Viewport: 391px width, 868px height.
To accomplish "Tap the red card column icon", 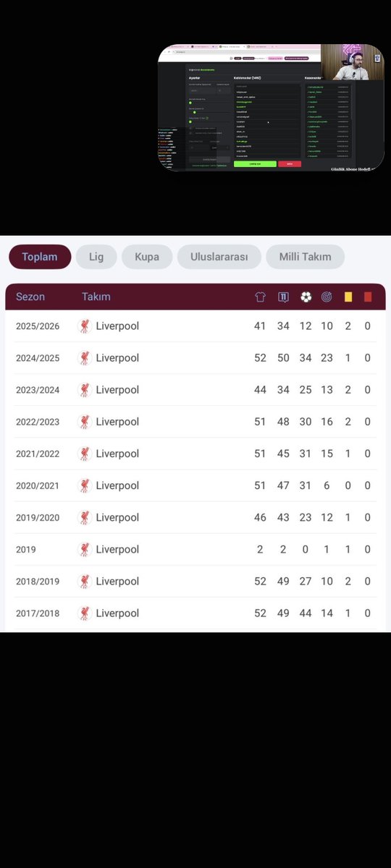I will (368, 297).
